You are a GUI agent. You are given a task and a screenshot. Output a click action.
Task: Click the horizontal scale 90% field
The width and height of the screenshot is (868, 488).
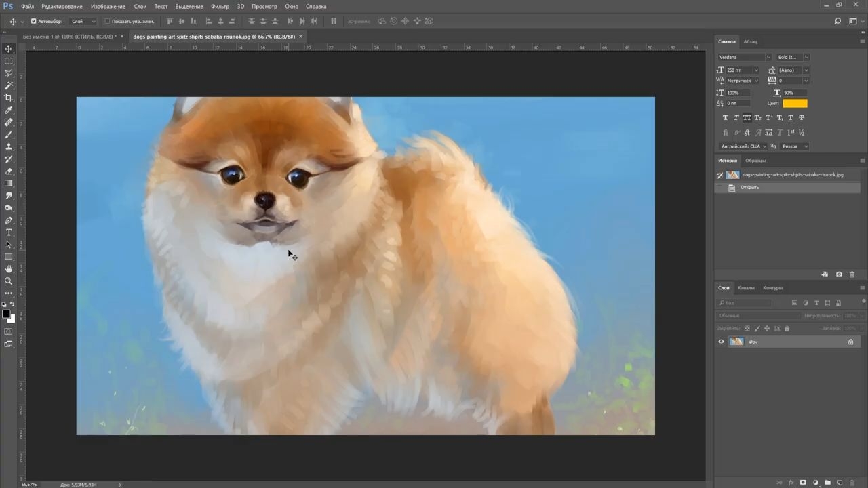(x=795, y=93)
